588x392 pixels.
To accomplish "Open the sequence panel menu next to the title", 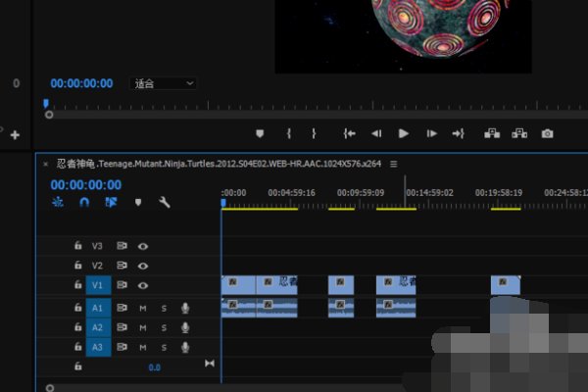I will (x=393, y=164).
